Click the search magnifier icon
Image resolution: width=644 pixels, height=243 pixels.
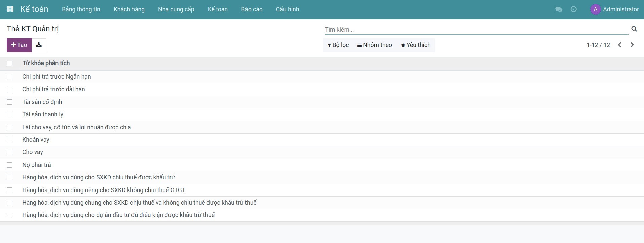(634, 29)
